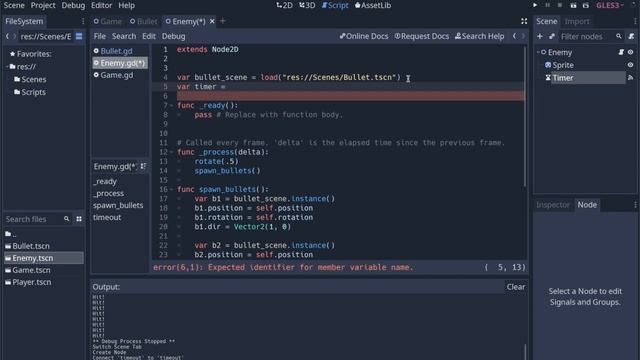The height and width of the screenshot is (360, 640).
Task: Toggle visibility of the Sprite node
Action: click(630, 65)
